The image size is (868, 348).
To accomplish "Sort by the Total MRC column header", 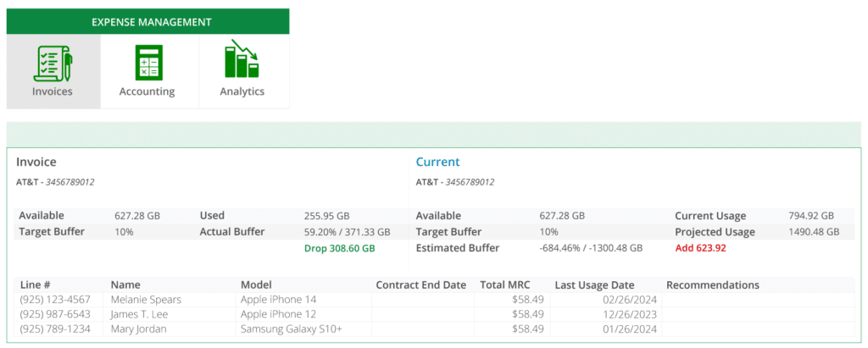I will click(504, 285).
